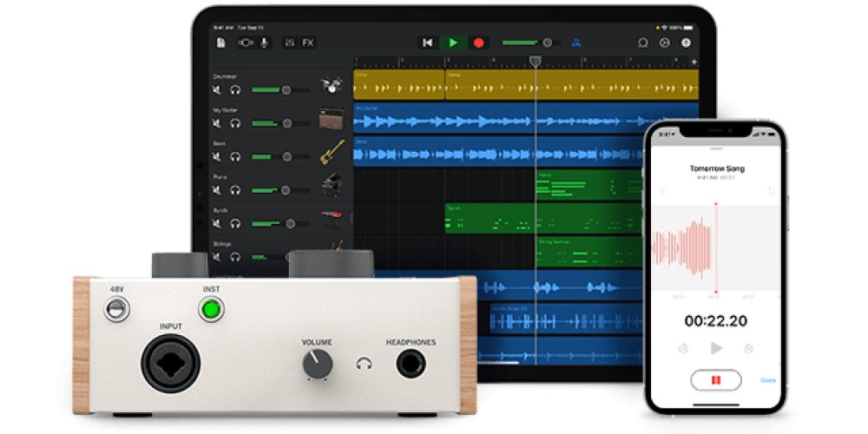
Task: Open the track controls mixer icon
Action: pyautogui.click(x=289, y=43)
